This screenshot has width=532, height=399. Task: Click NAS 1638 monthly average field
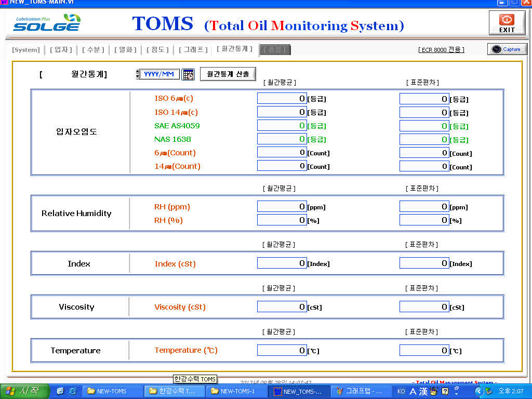coord(282,139)
